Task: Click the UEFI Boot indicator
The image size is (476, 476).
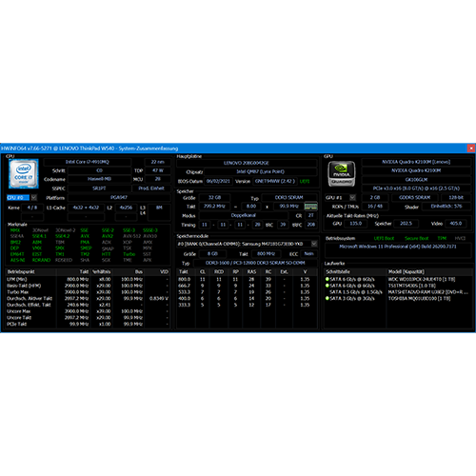Action: click(x=384, y=238)
